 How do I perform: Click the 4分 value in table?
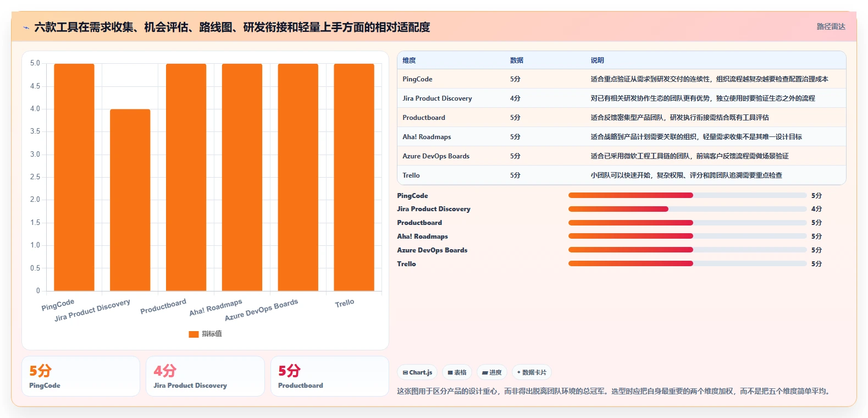coord(515,98)
